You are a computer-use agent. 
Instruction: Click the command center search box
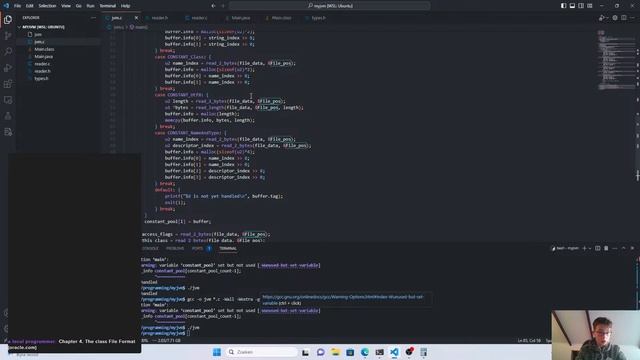tap(330, 6)
